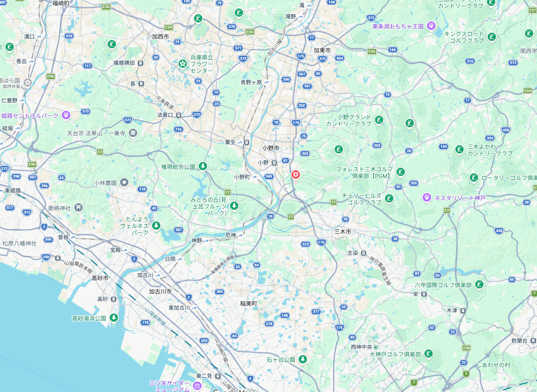This screenshot has height=392, width=537.
Task: Select the 仁豊野 station label
Action: point(9,100)
